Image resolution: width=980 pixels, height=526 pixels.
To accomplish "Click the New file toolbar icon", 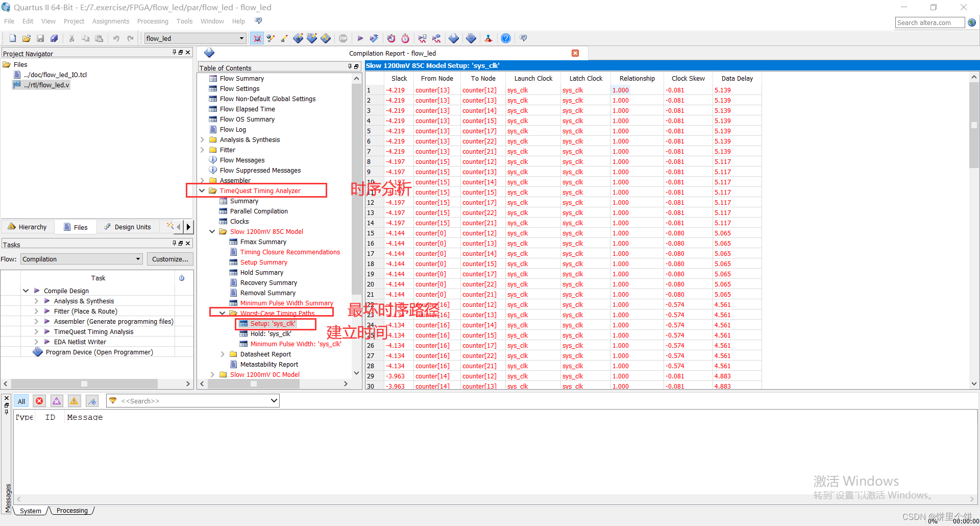I will coord(13,38).
